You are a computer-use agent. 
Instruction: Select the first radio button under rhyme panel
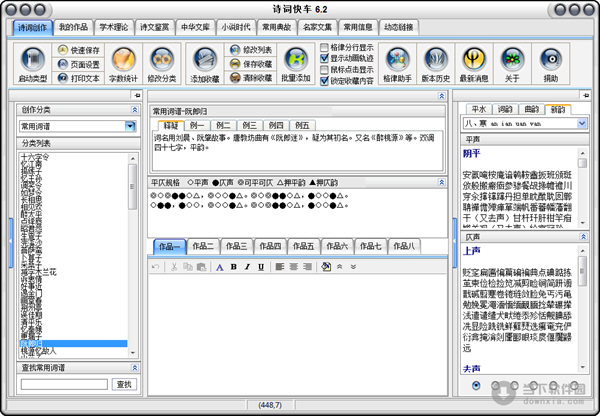tap(476, 385)
